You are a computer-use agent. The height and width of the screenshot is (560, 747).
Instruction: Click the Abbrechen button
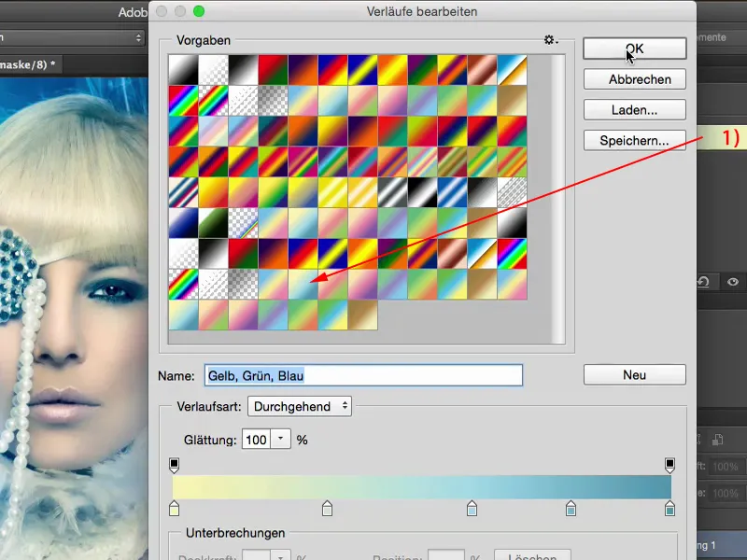(635, 79)
